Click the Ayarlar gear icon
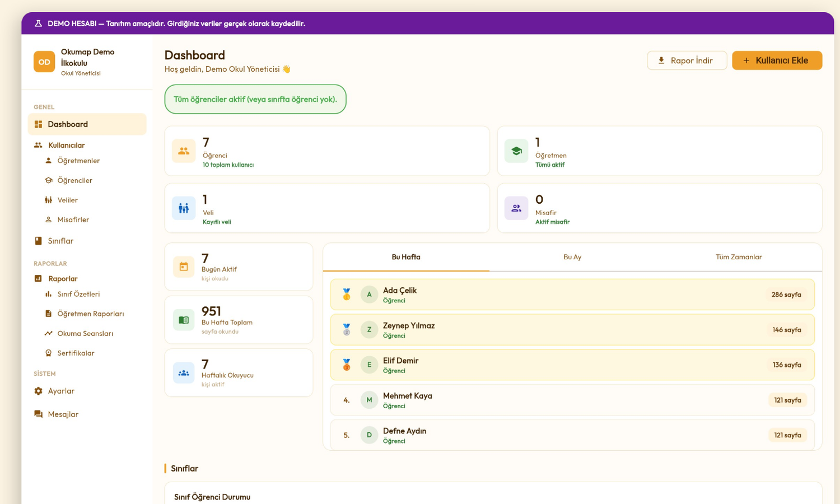 tap(38, 391)
